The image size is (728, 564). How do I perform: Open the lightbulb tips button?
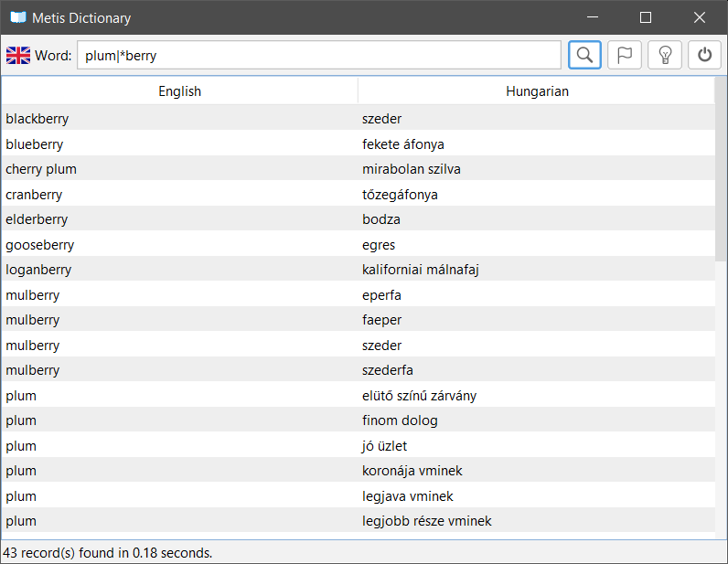click(x=665, y=55)
